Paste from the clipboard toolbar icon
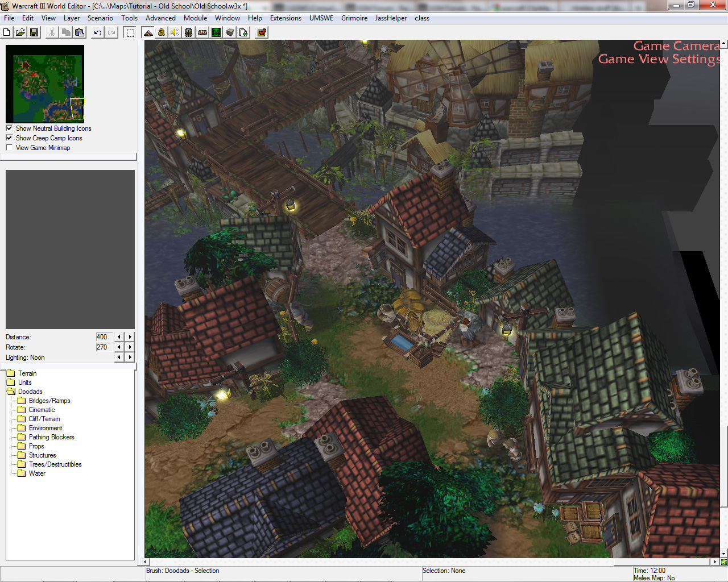 tap(80, 32)
